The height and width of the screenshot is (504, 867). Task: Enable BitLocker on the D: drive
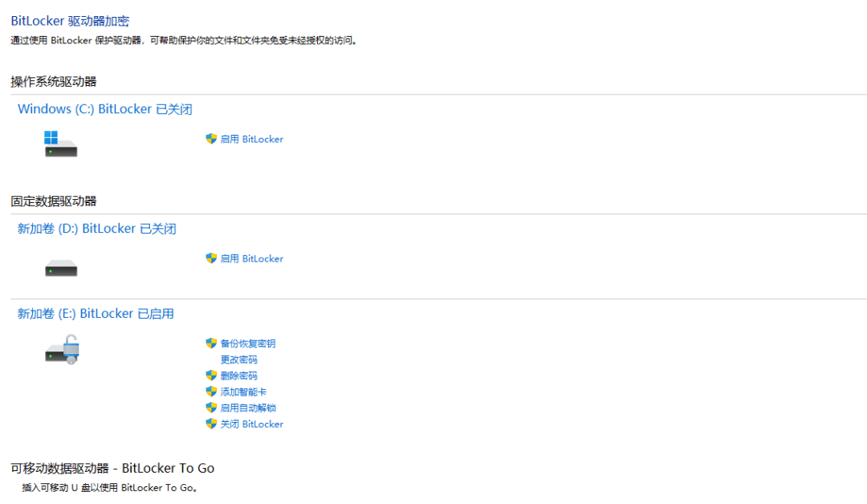pyautogui.click(x=252, y=258)
